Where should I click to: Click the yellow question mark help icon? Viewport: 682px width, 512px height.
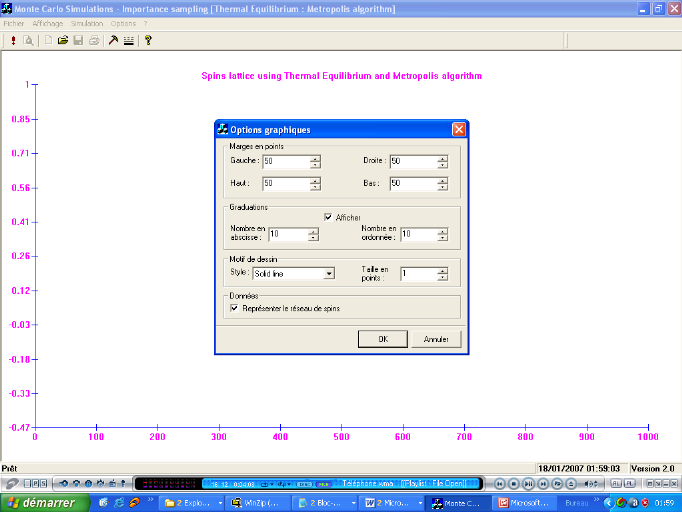(148, 41)
